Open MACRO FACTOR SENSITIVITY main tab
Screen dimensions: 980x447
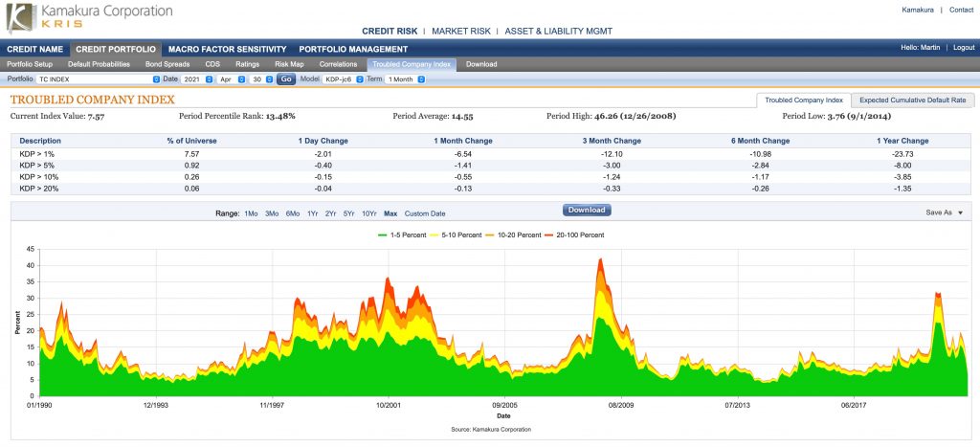coord(228,49)
